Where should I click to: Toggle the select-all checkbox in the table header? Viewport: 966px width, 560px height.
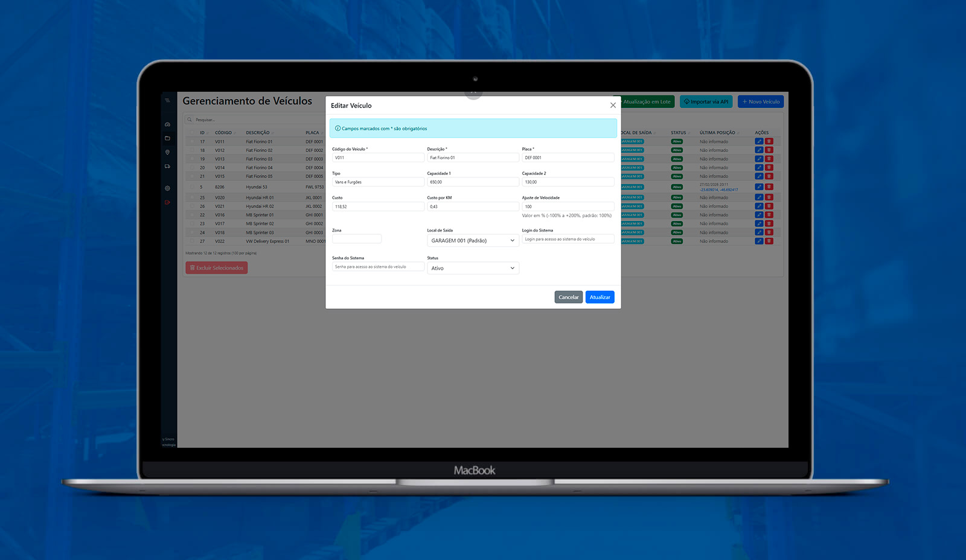191,133
